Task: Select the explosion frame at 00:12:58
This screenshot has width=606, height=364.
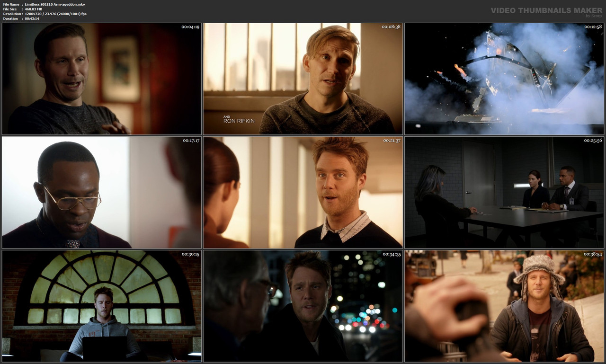Action: (504, 79)
